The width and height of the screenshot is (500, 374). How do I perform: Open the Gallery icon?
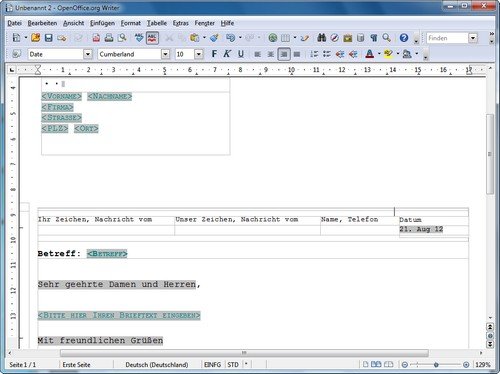click(x=348, y=38)
